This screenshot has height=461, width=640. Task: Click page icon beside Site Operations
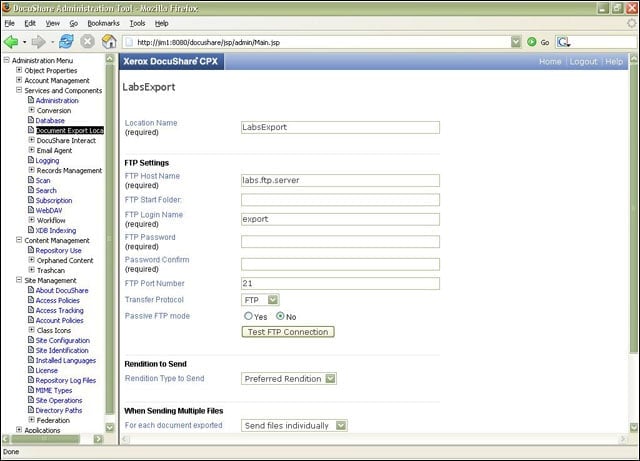pyautogui.click(x=31, y=400)
